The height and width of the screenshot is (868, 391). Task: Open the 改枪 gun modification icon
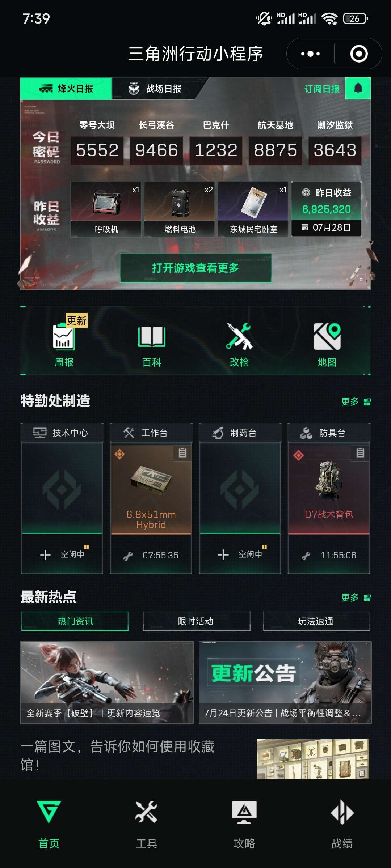239,336
